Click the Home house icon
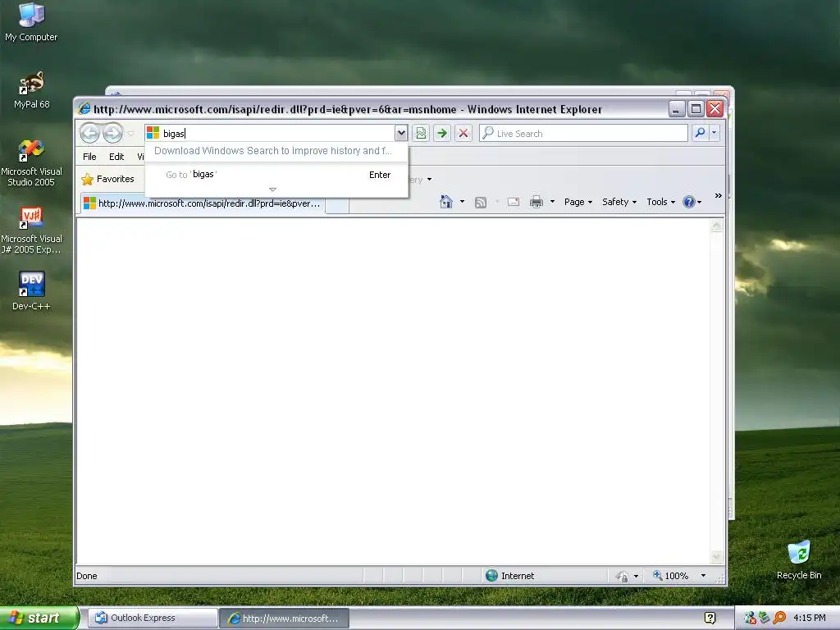Screen dimensions: 840x630 (x=445, y=202)
